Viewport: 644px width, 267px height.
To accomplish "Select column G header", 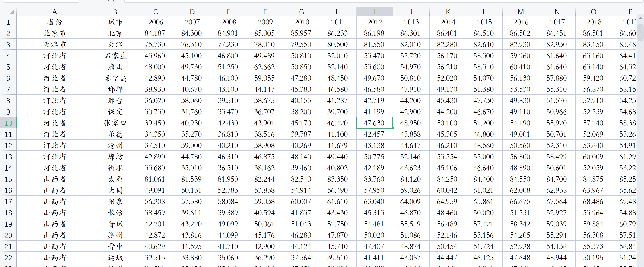I will tap(302, 12).
